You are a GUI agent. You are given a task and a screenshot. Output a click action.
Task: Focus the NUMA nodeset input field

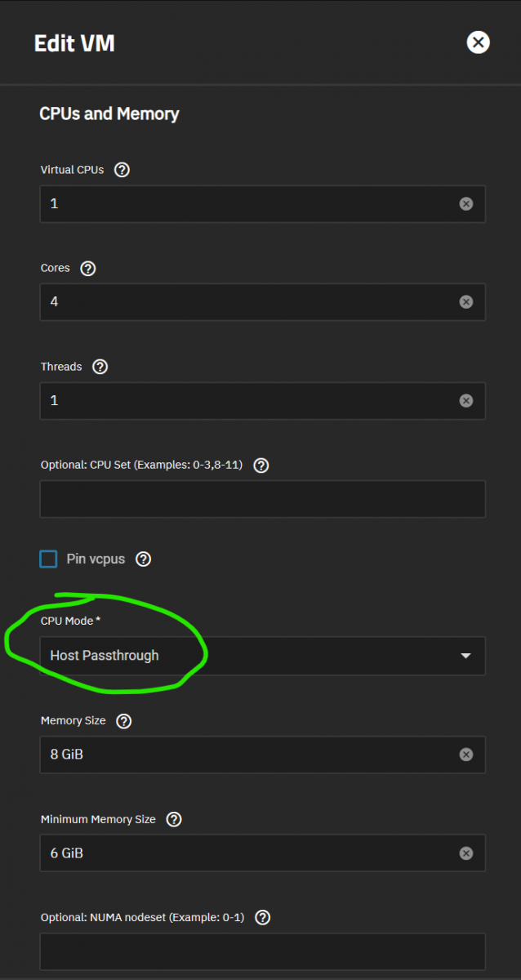[262, 951]
